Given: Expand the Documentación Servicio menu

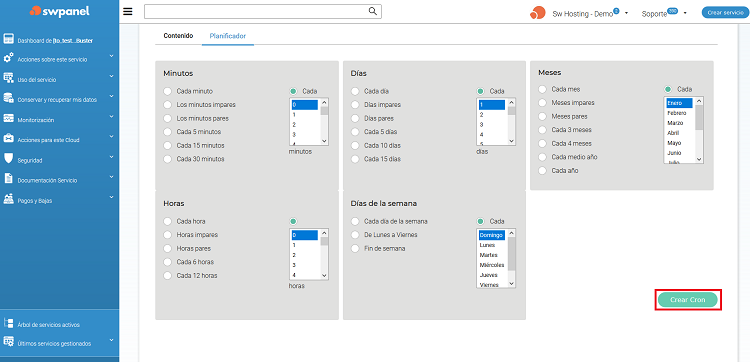Looking at the screenshot, I should point(111,176).
